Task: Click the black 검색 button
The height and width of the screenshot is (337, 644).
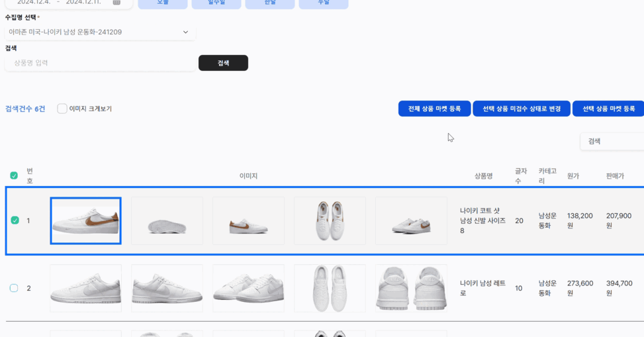Action: [x=223, y=63]
